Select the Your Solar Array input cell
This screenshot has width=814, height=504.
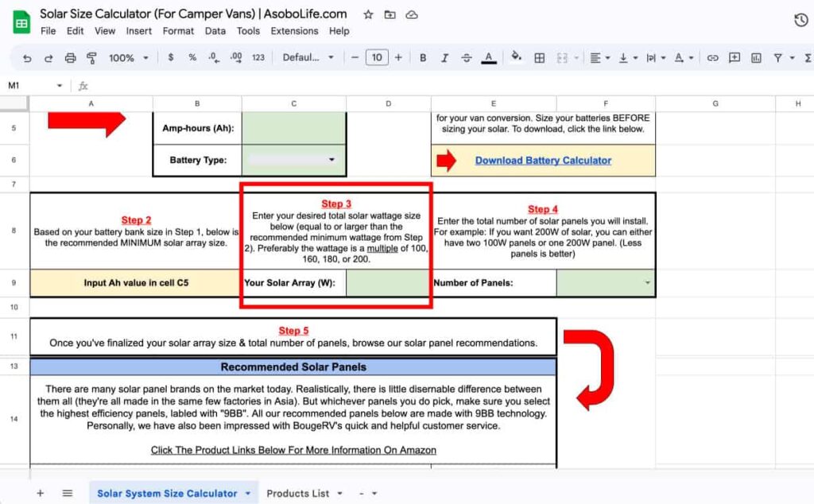[387, 283]
